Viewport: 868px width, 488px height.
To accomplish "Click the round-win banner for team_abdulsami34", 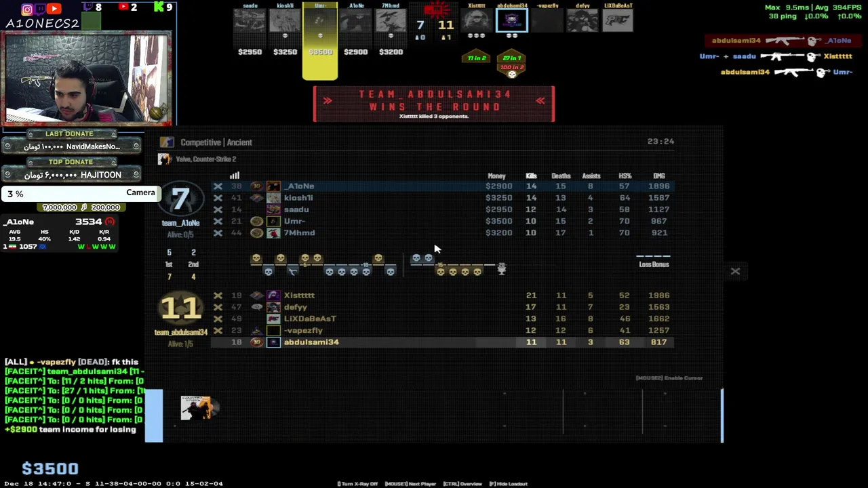I will 434,104.
